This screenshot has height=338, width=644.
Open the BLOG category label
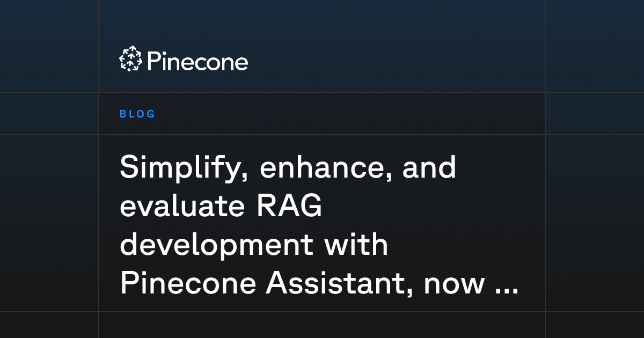[x=137, y=114]
